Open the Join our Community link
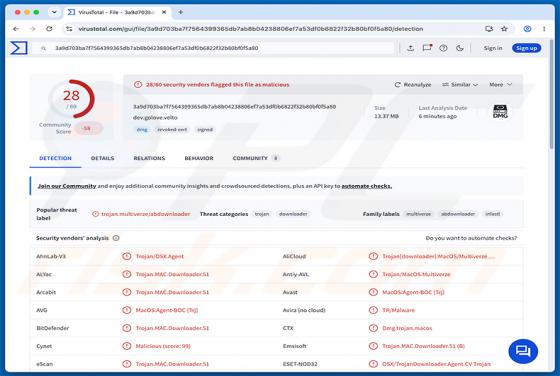Viewport: 560px width, 376px height. (67, 186)
